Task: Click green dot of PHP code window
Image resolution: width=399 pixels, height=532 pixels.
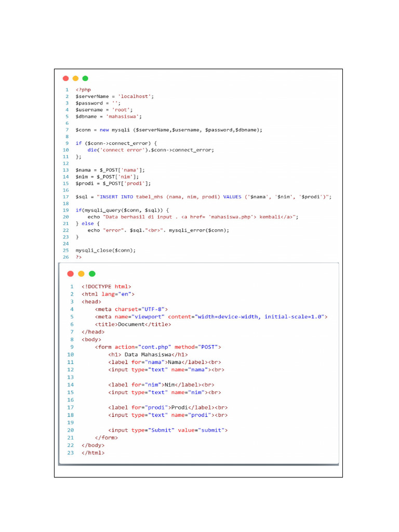Action: (x=86, y=78)
